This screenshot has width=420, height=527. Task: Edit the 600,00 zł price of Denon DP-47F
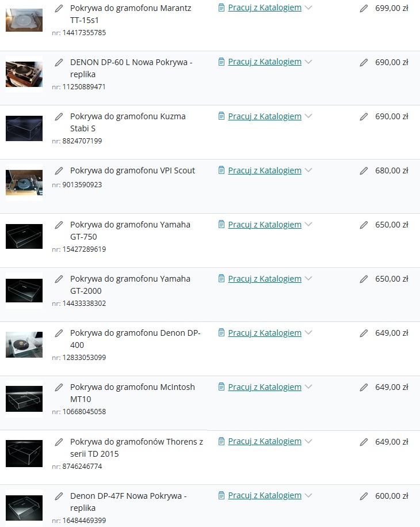pyautogui.click(x=364, y=496)
